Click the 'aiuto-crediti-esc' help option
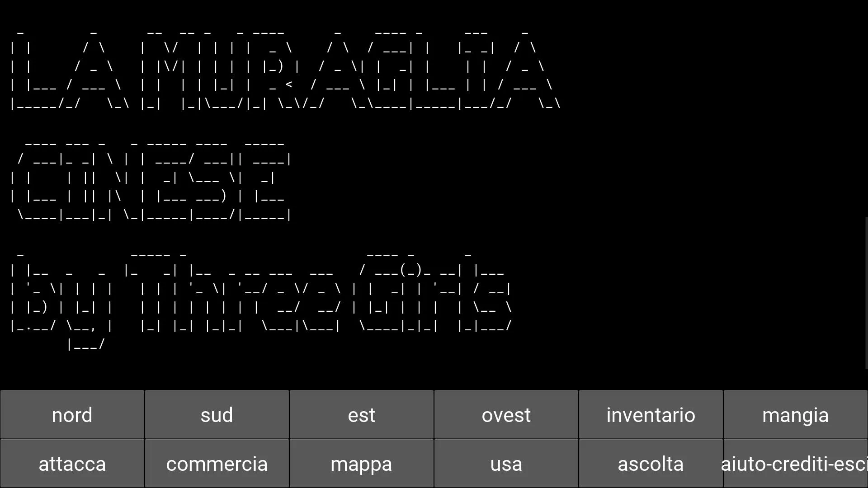The image size is (868, 488). [795, 464]
